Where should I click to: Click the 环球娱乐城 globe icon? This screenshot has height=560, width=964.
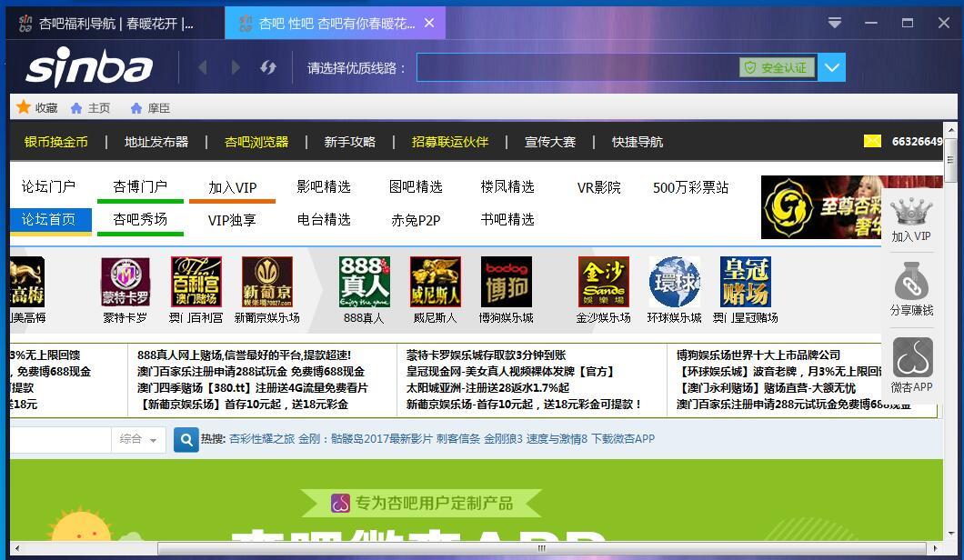tap(675, 282)
